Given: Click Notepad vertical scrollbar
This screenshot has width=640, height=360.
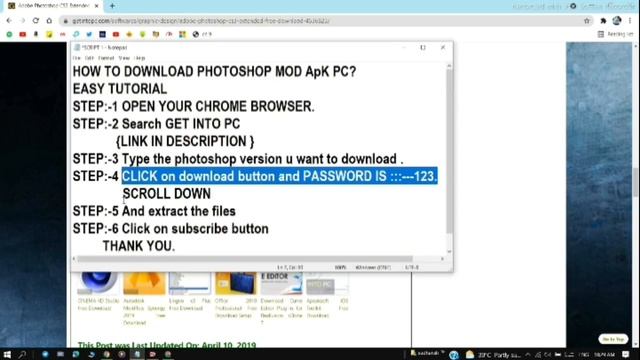Looking at the screenshot, I should click(x=449, y=151).
